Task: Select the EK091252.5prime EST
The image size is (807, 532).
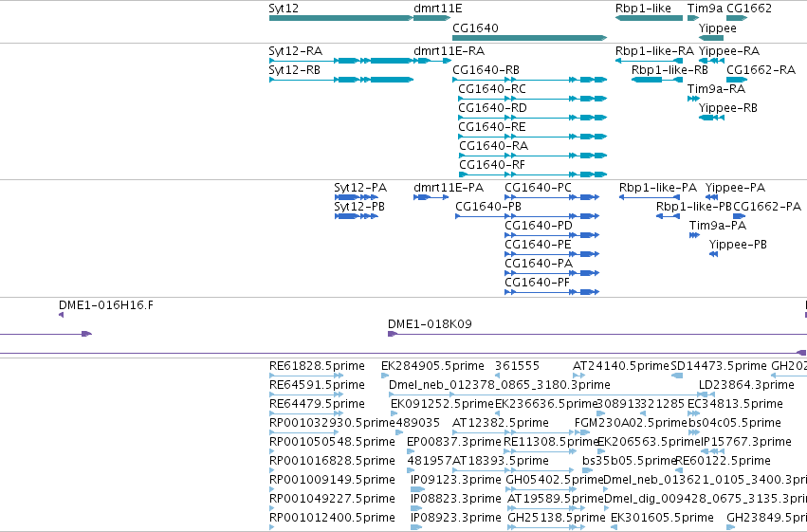Action: pos(394,413)
